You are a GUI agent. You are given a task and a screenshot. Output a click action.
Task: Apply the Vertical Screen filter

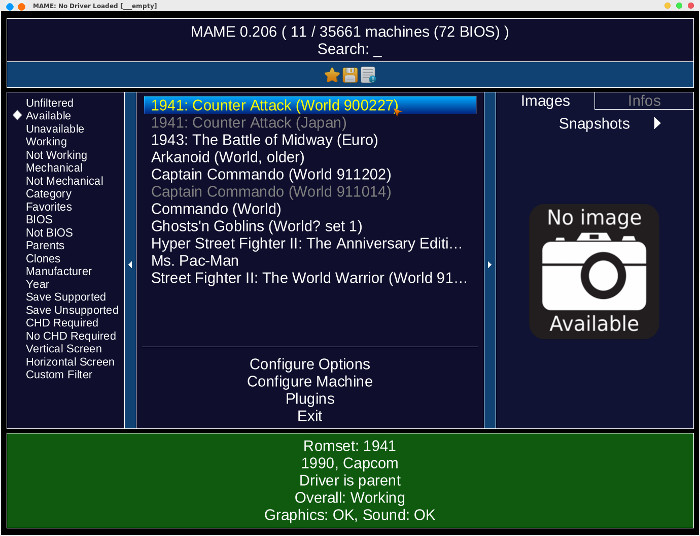[63, 349]
